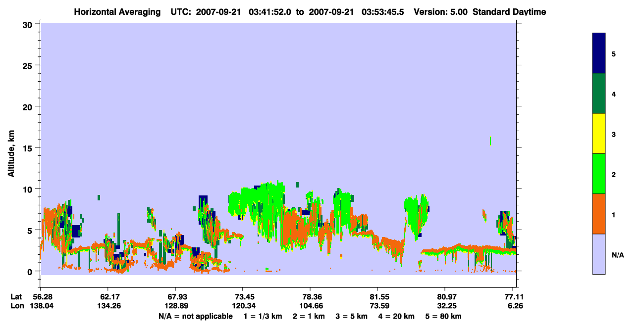Click the legend text '1 = 1/3 km'
The width and height of the screenshot is (644, 330).
[263, 316]
